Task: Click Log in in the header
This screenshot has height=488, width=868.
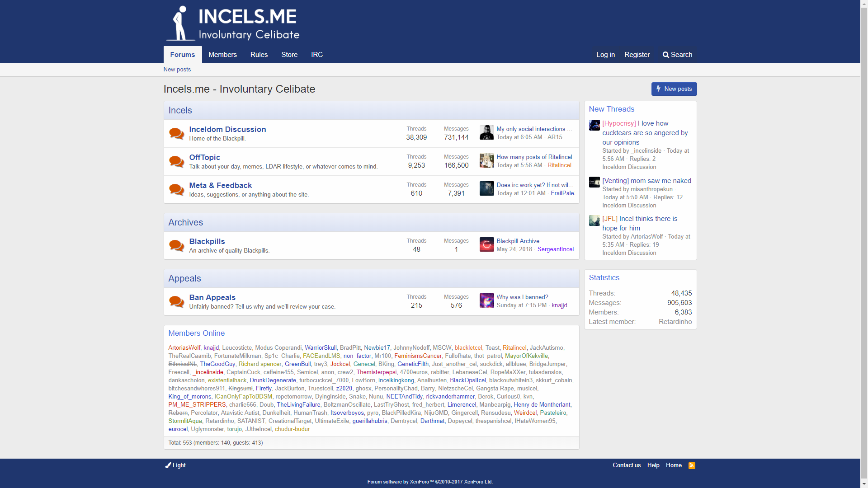Action: click(605, 55)
